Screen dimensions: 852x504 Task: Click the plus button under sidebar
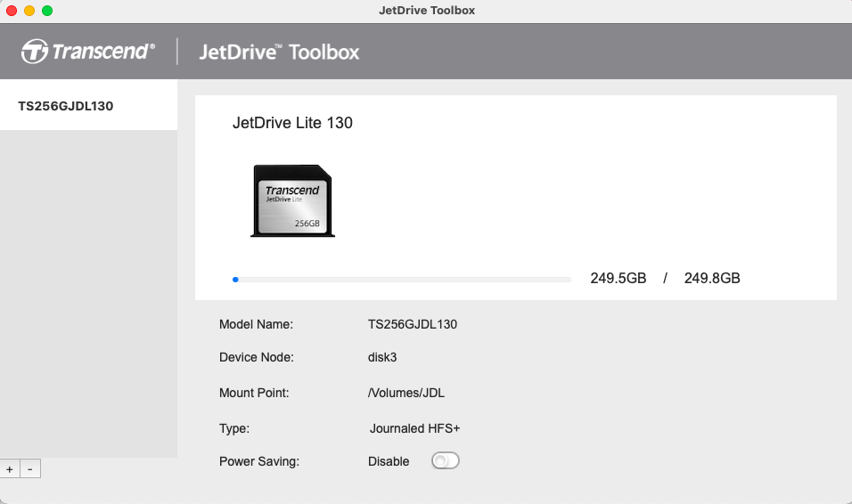point(10,468)
